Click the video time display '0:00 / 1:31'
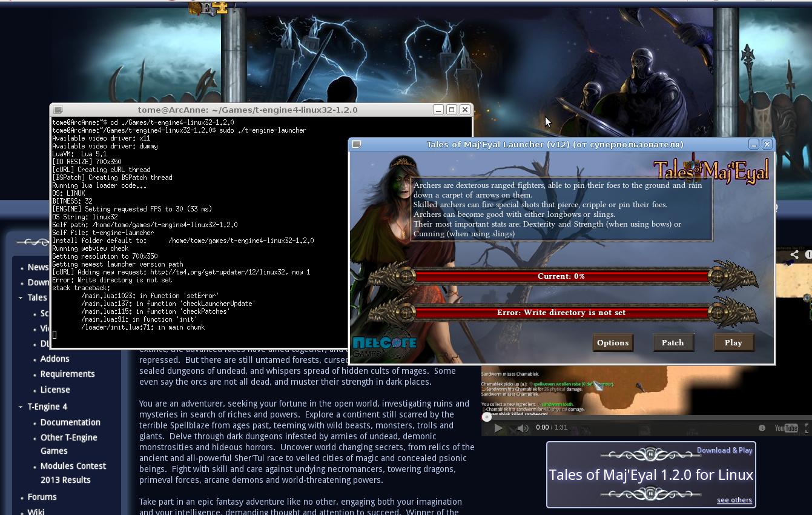Screen dimensions: 812x515 (552, 428)
